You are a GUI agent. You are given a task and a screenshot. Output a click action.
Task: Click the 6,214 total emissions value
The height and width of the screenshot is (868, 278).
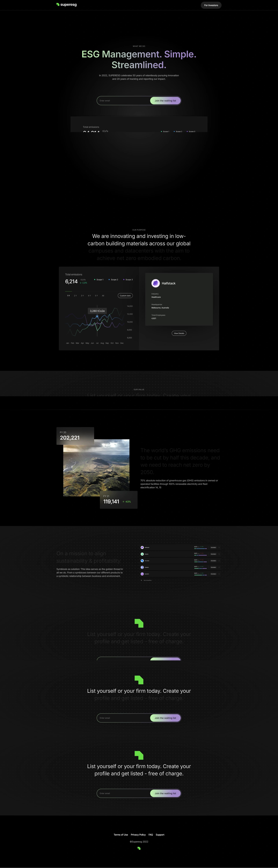(71, 281)
